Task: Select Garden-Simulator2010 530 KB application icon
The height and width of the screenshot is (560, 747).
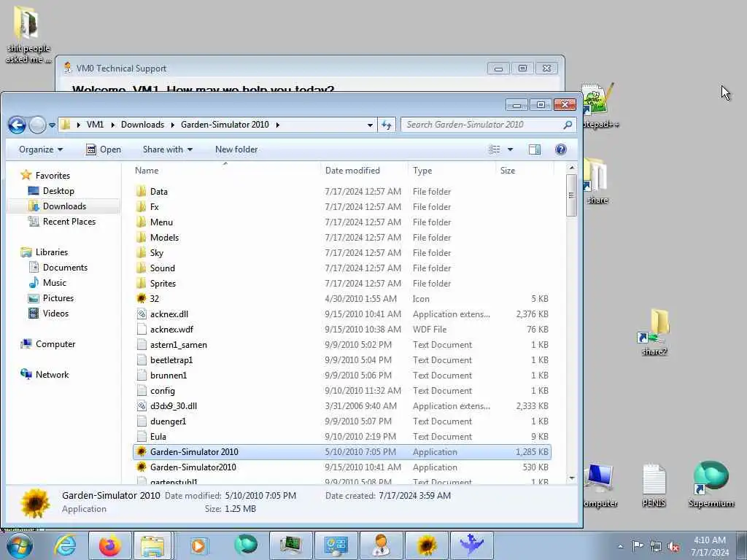Action: click(141, 467)
